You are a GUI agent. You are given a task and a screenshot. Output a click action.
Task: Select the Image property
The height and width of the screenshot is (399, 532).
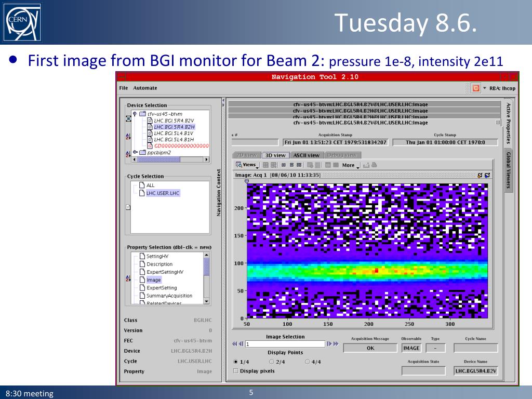153,280
